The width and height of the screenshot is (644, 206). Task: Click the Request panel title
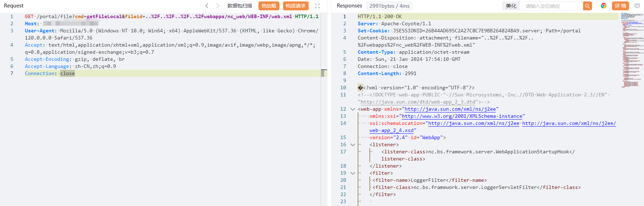click(14, 6)
